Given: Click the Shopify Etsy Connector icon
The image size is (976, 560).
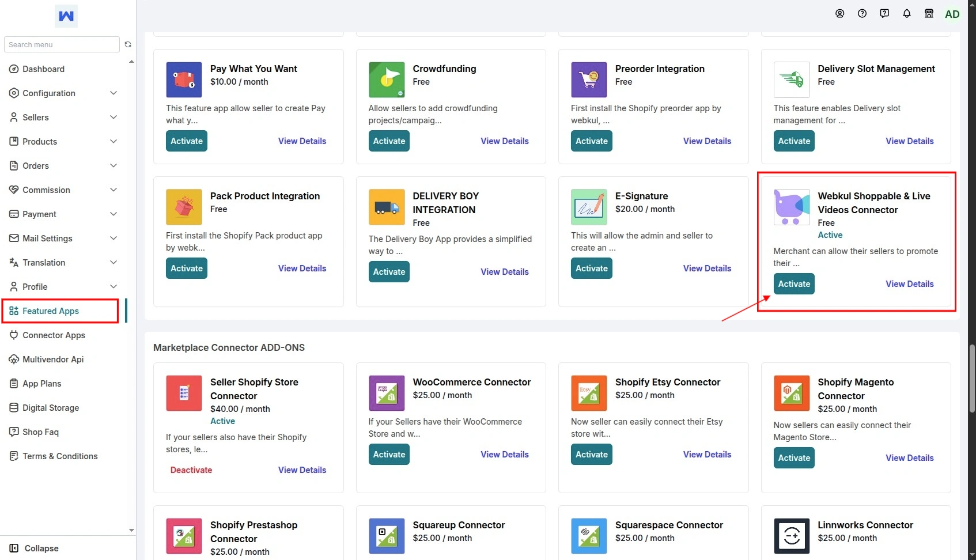Looking at the screenshot, I should click(x=589, y=393).
